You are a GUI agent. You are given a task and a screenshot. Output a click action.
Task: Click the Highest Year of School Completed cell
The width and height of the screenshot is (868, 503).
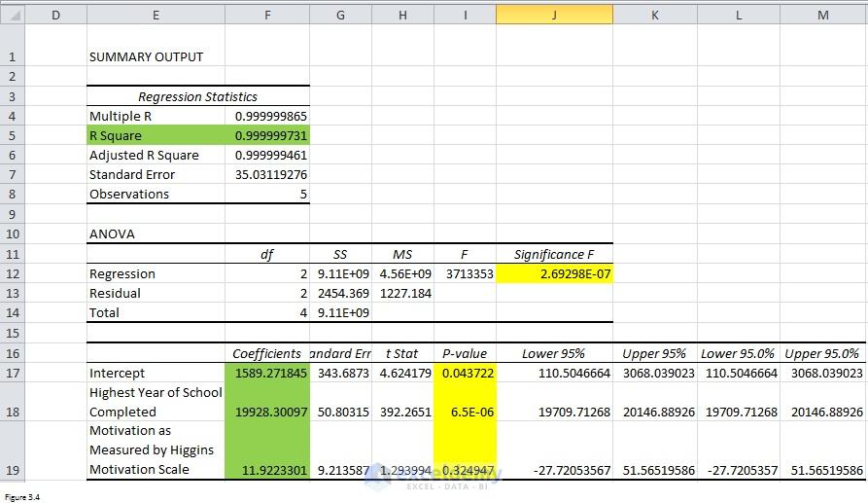tap(156, 402)
